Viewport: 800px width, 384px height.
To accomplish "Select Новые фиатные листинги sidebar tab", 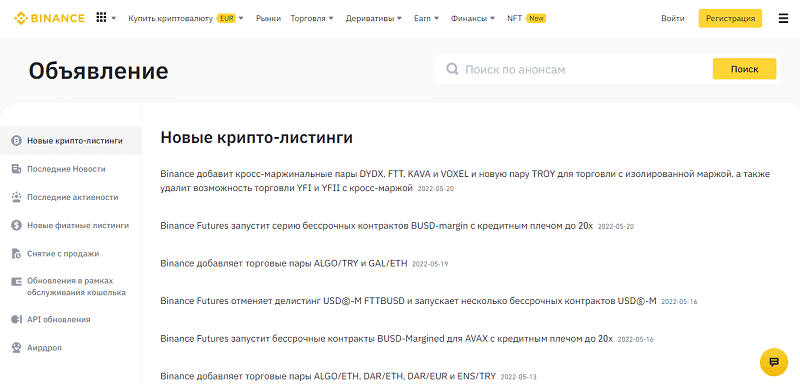I will 71,225.
